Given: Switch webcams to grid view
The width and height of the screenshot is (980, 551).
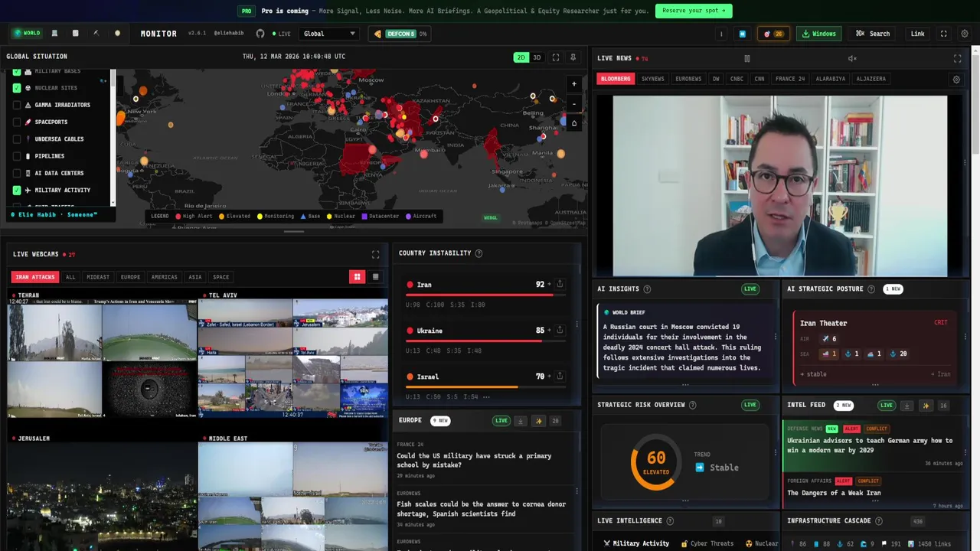Looking at the screenshot, I should pos(357,277).
